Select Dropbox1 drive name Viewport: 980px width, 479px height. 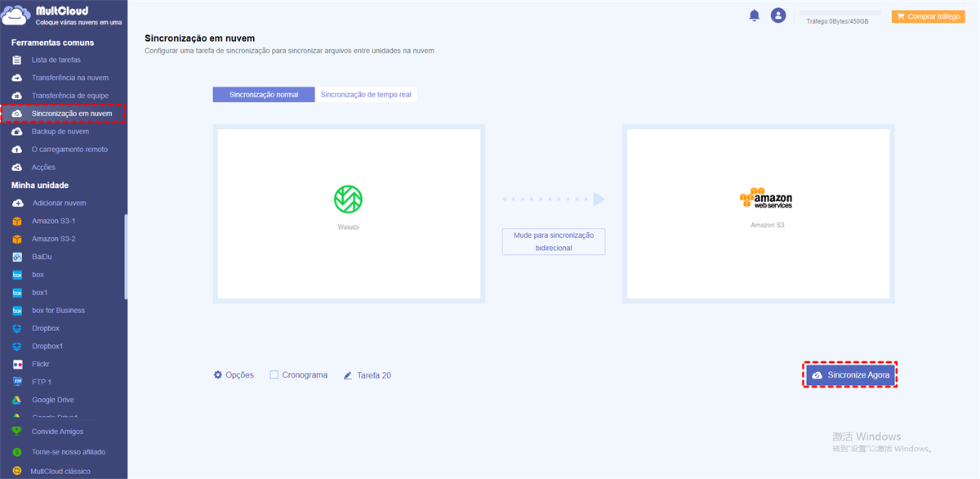coord(47,347)
